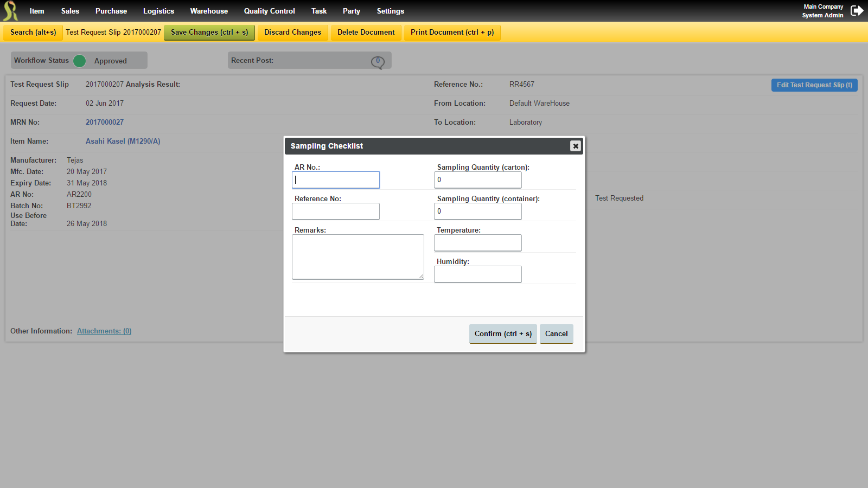Click the logout icon at top right

(x=857, y=10)
